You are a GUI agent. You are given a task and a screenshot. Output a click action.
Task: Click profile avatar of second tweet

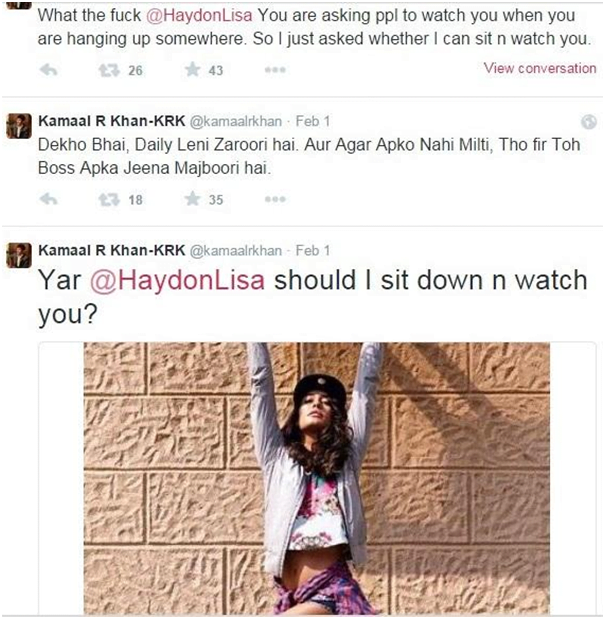19,126
